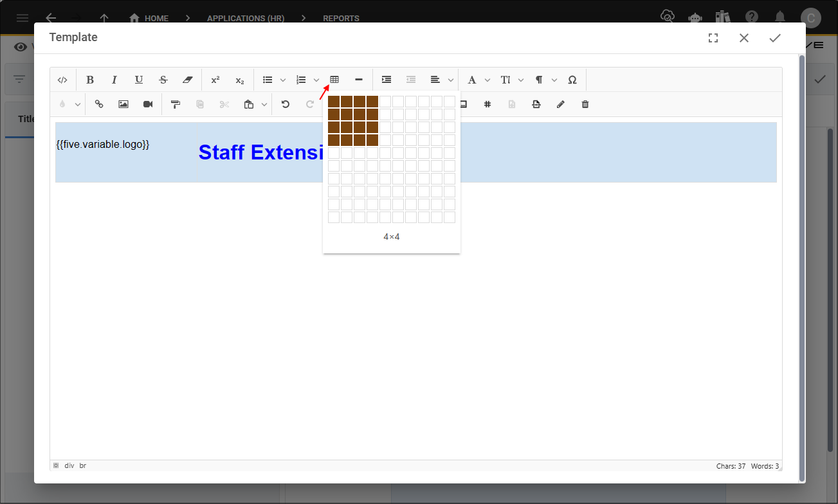Toggle Italic formatting
838x504 pixels.
[x=114, y=79]
